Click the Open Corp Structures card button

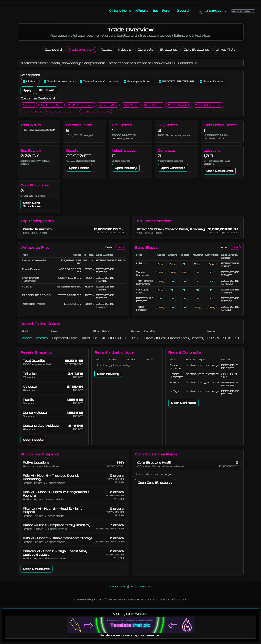coord(39,205)
